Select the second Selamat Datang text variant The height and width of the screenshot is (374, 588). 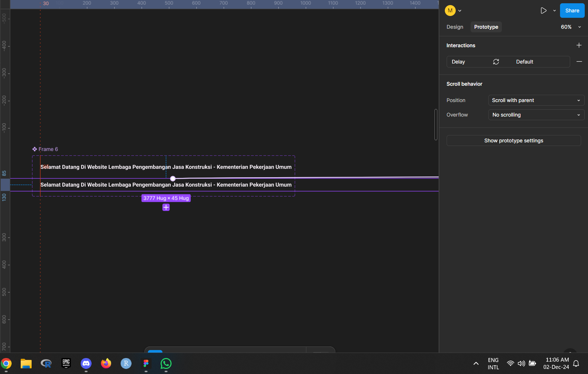pyautogui.click(x=166, y=185)
